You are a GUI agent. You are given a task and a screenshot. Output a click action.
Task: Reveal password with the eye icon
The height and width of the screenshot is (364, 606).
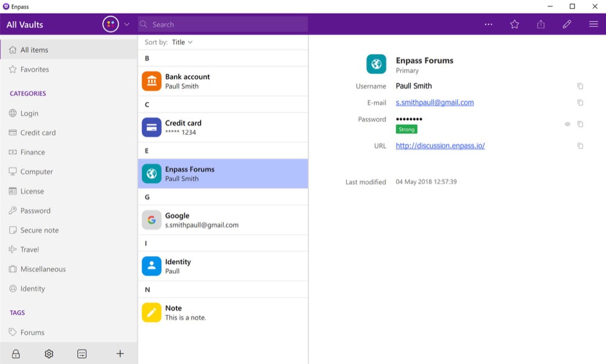[568, 124]
